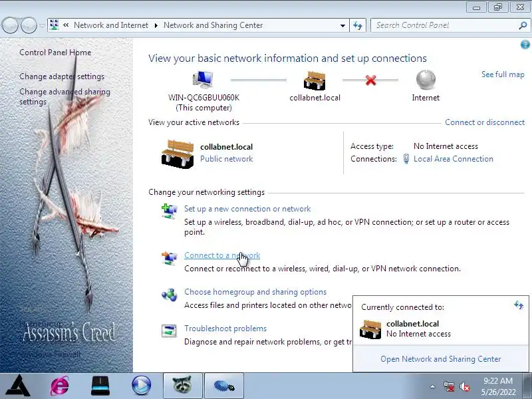Click 'WIN-QC6GBUU060K' computer name text
This screenshot has height=399, width=532.
(x=203, y=98)
